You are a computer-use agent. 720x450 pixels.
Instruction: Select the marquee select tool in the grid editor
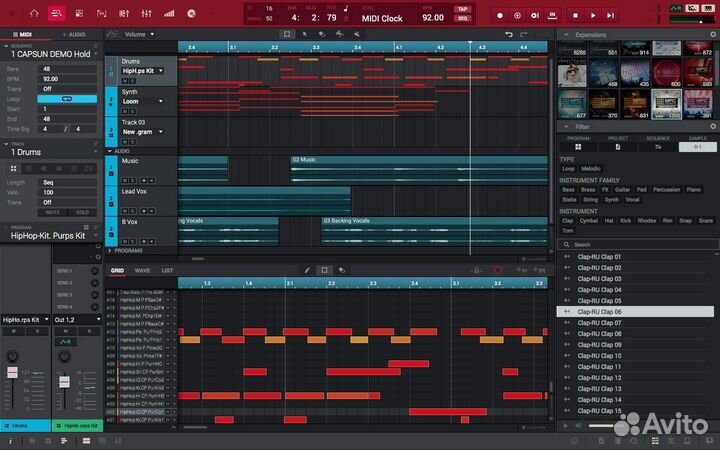pyautogui.click(x=325, y=270)
